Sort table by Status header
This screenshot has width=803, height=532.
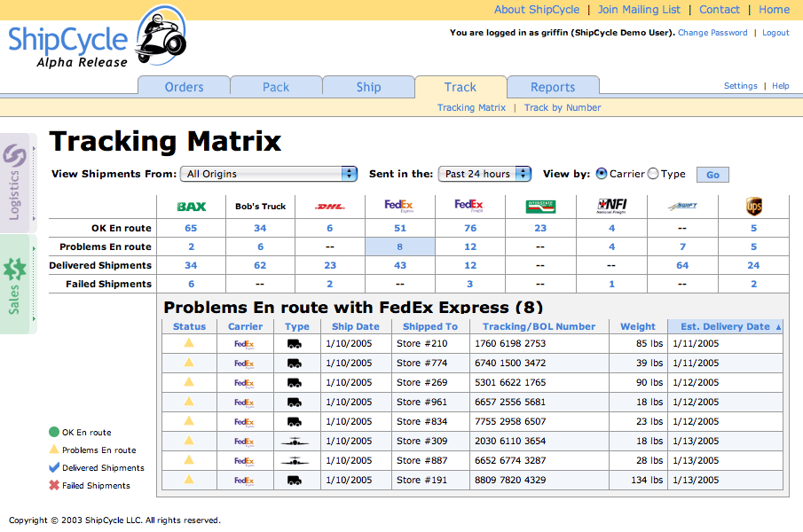click(189, 326)
